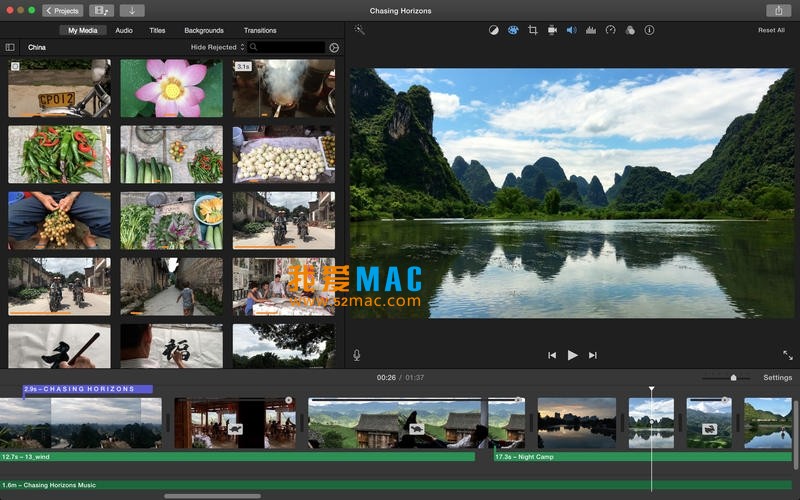800x500 pixels.
Task: Open the volume speaker tool
Action: tap(571, 30)
